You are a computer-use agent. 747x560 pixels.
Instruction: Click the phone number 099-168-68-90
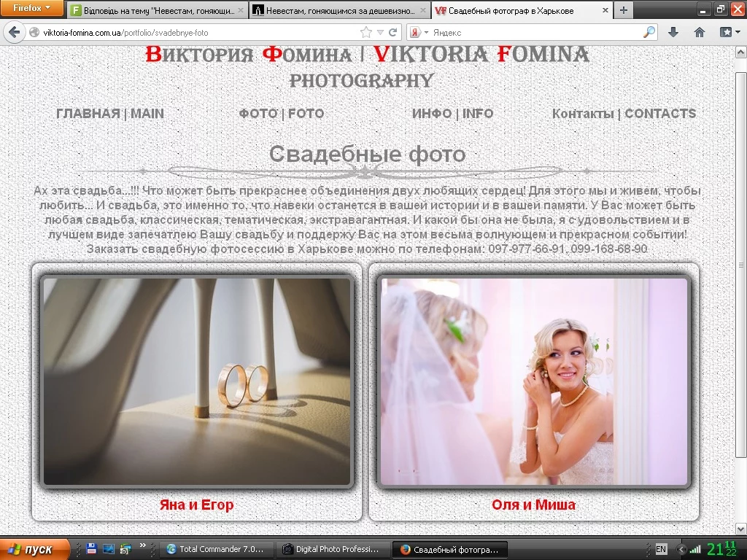tap(609, 249)
